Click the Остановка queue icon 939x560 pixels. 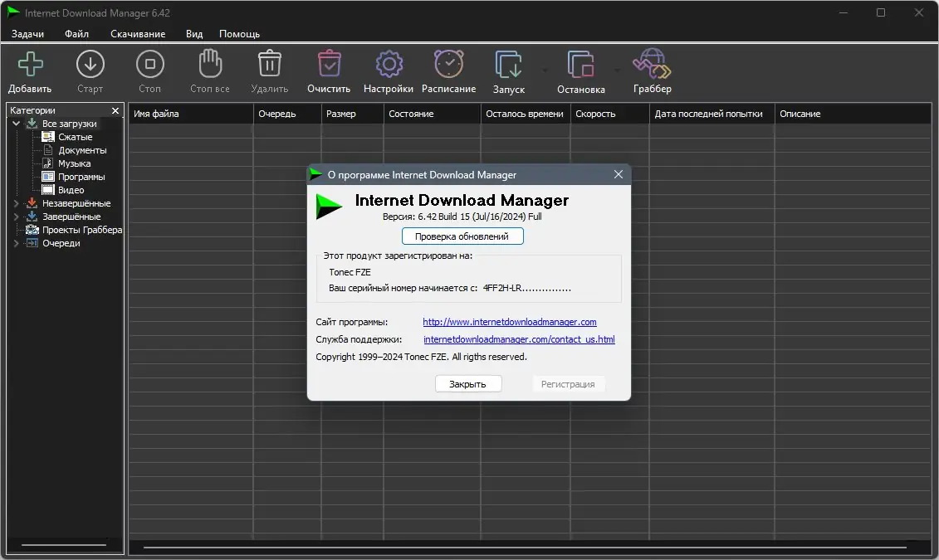click(x=581, y=65)
